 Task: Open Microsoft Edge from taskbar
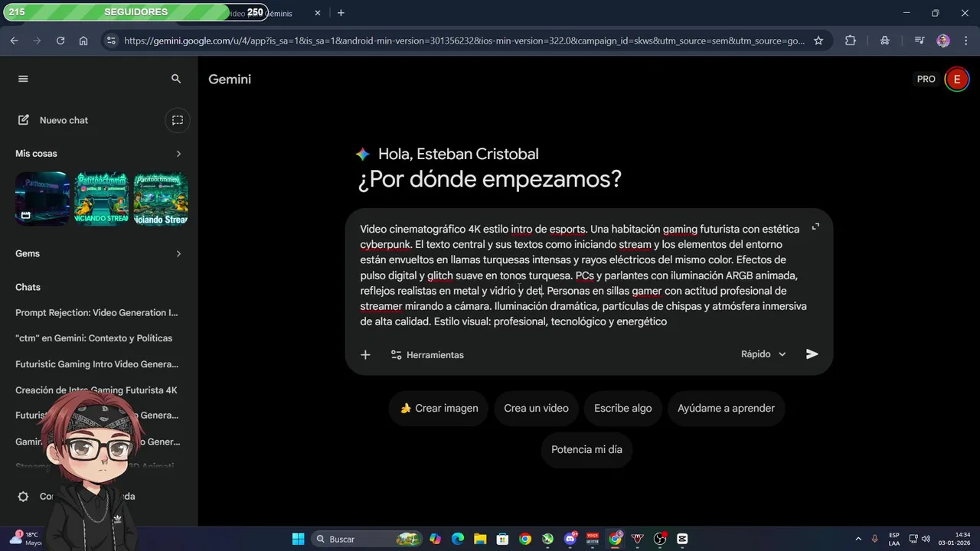pos(458,539)
